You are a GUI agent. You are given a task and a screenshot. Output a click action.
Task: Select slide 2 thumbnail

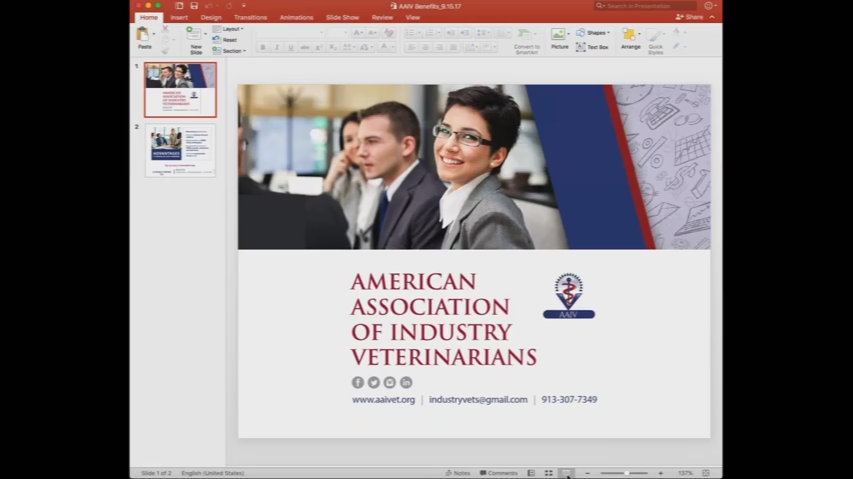tap(180, 151)
